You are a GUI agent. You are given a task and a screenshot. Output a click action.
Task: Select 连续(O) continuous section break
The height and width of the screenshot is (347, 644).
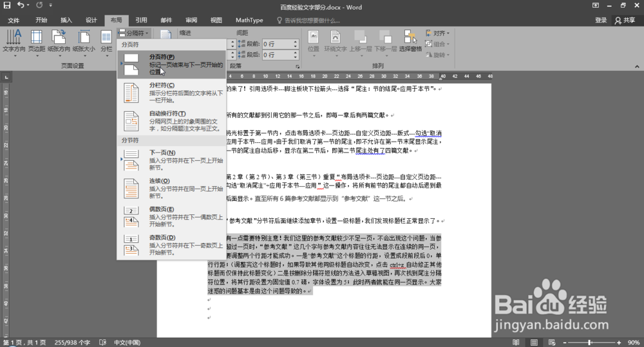click(172, 188)
